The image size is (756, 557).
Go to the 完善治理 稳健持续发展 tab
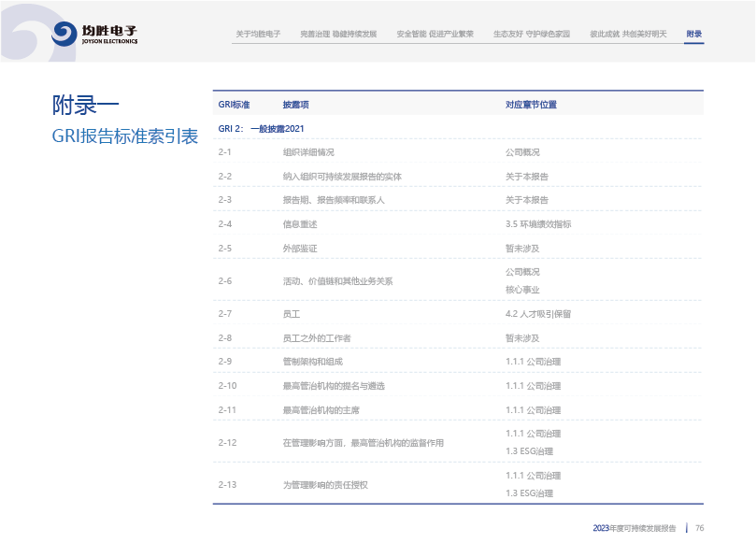(338, 34)
